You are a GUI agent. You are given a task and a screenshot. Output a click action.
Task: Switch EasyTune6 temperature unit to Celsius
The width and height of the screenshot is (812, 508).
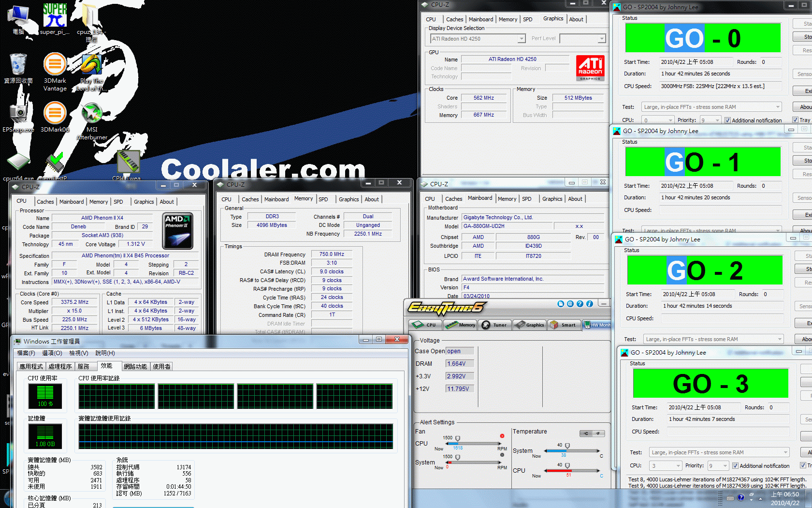(x=586, y=433)
